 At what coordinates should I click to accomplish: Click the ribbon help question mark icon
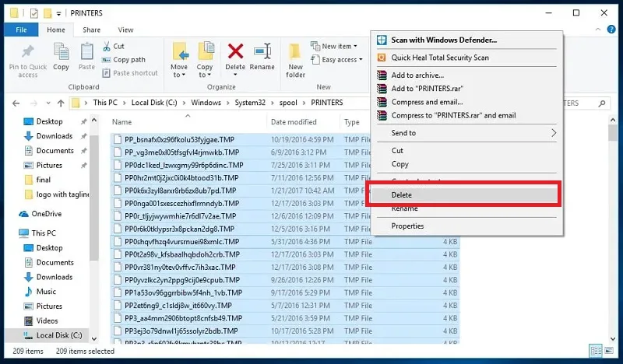click(611, 30)
